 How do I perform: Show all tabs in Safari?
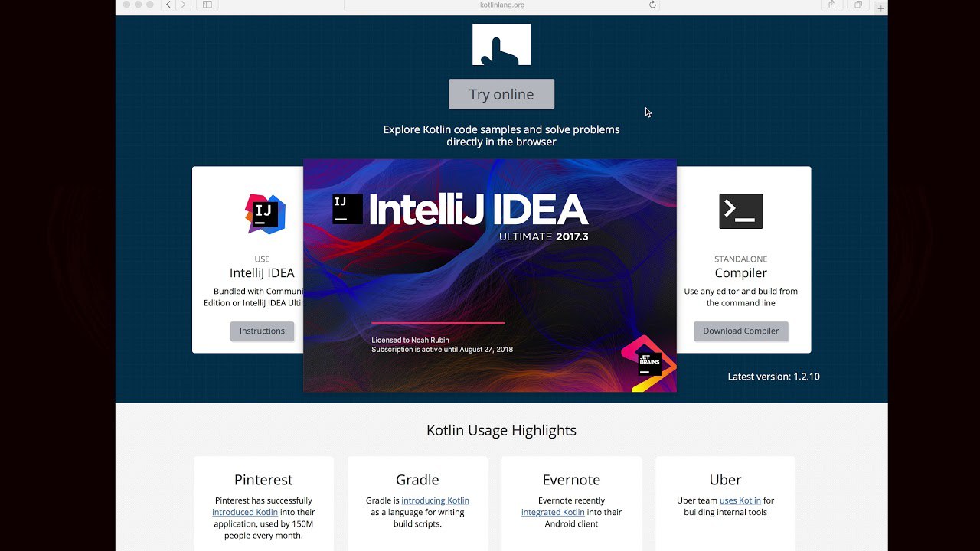(x=858, y=5)
